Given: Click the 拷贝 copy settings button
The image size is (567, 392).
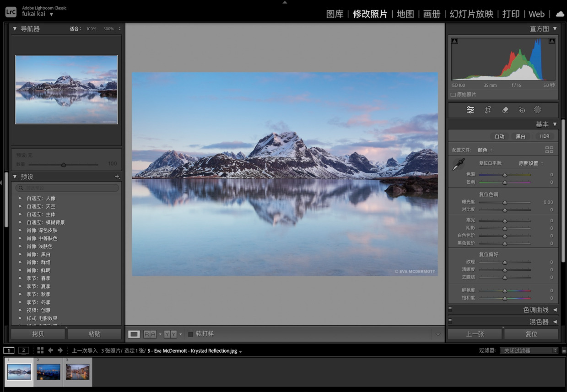Looking at the screenshot, I should (38, 334).
